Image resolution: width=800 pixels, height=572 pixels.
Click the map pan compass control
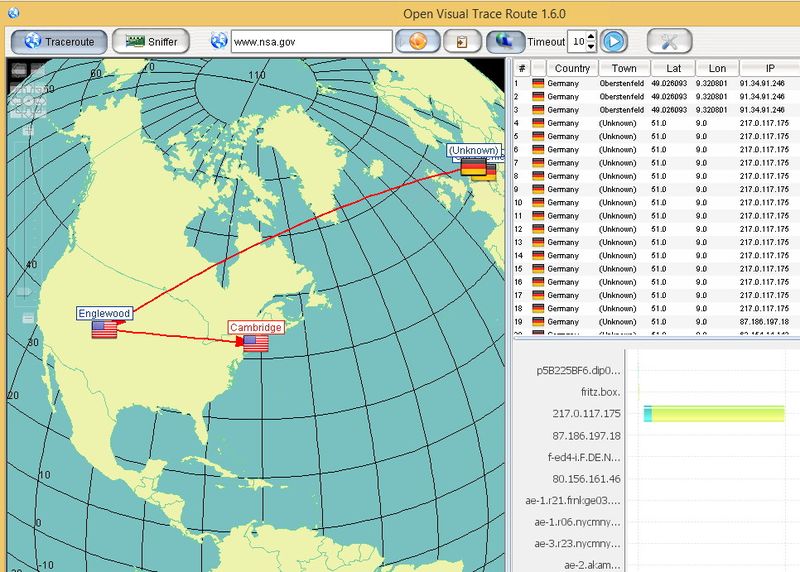point(28,101)
